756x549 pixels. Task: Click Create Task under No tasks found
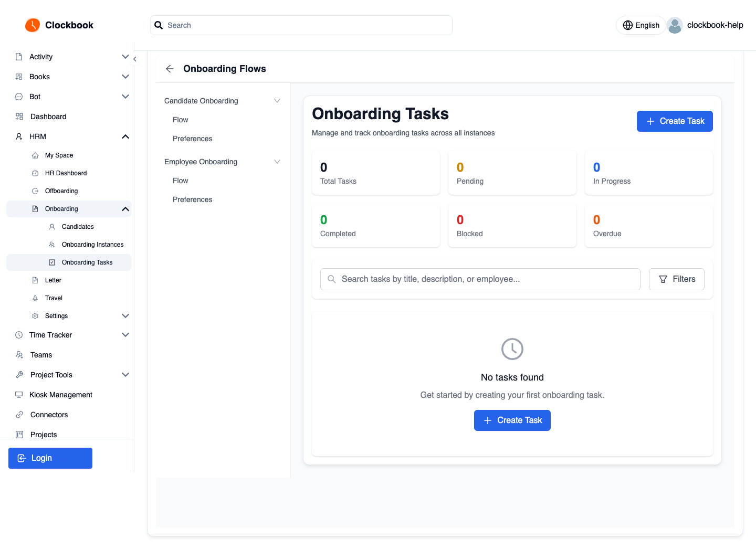512,420
